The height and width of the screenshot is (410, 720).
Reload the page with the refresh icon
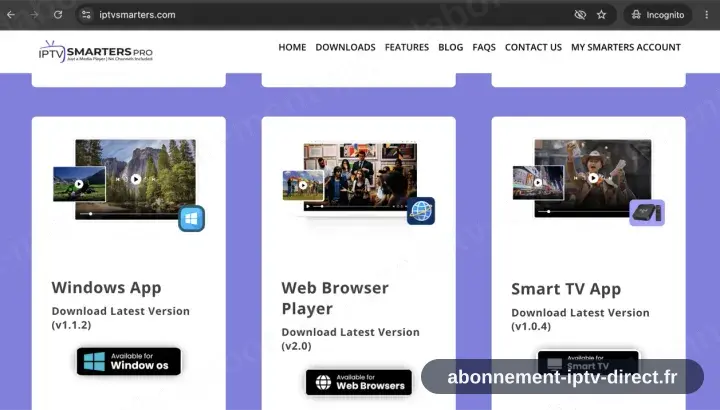(58, 15)
